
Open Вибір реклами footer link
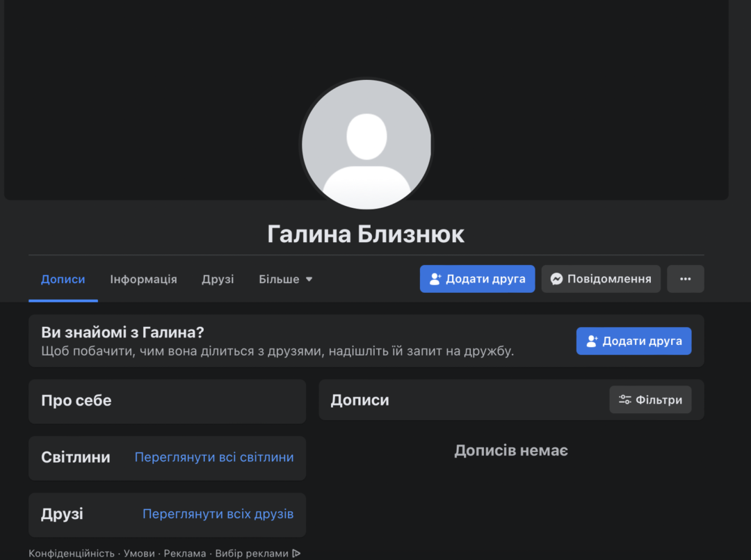257,553
